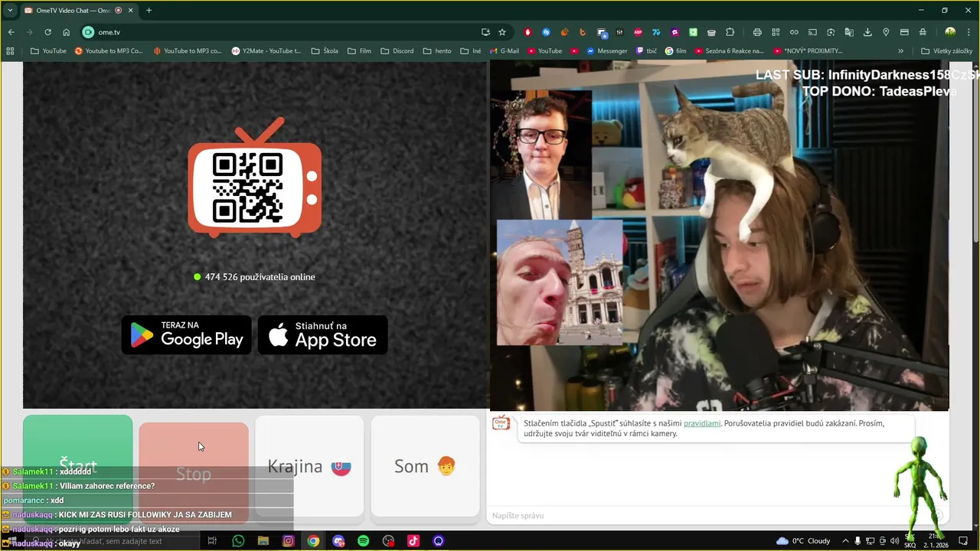980x551 pixels.
Task: Open the QR code generator toolbar icon
Action: [776, 32]
